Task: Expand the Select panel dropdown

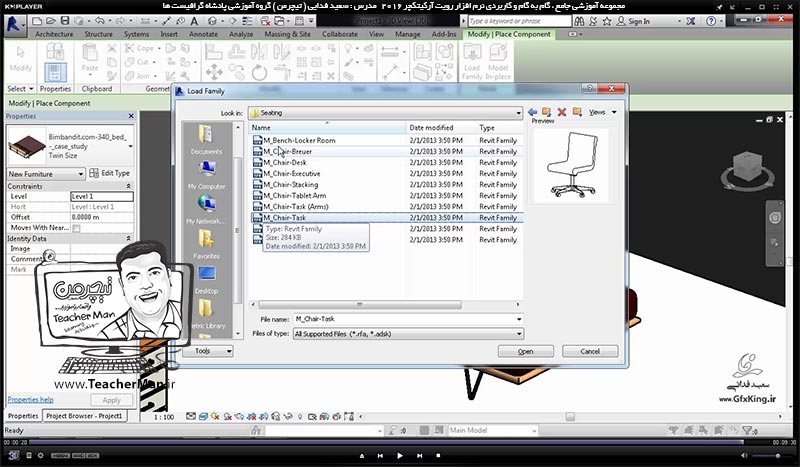Action: [20, 89]
